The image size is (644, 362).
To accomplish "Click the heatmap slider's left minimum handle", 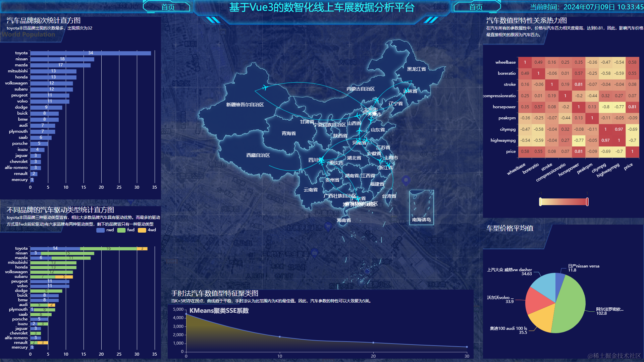I will (540, 202).
